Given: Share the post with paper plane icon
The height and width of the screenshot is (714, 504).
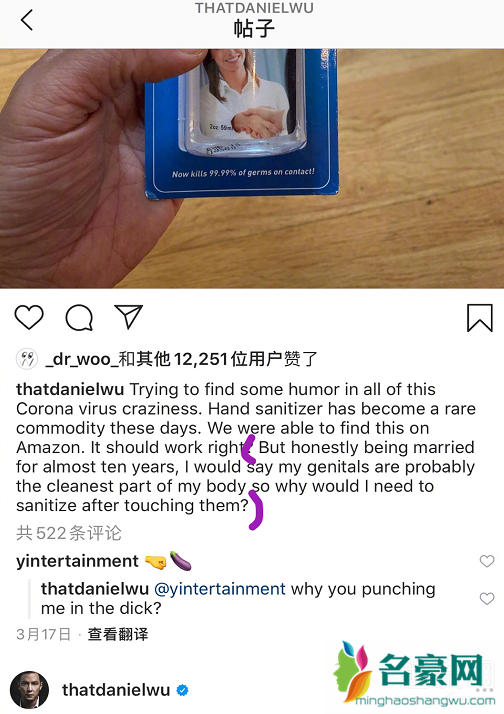Looking at the screenshot, I should 129,316.
